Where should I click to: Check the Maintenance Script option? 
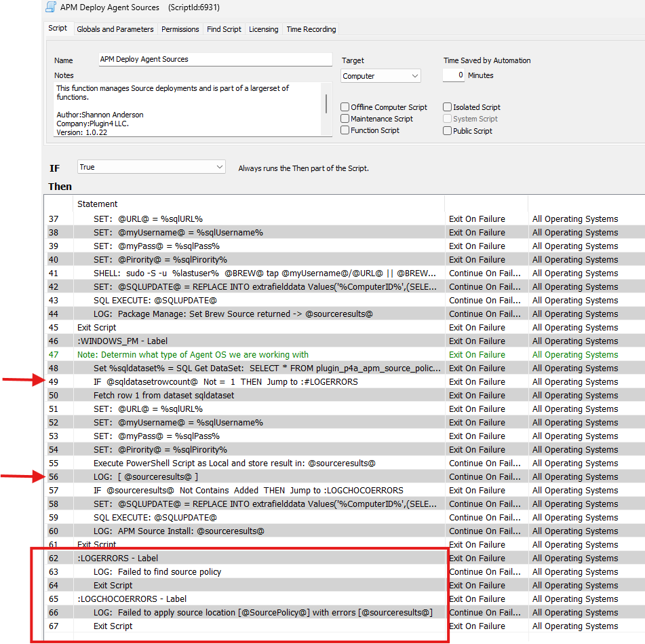point(345,118)
